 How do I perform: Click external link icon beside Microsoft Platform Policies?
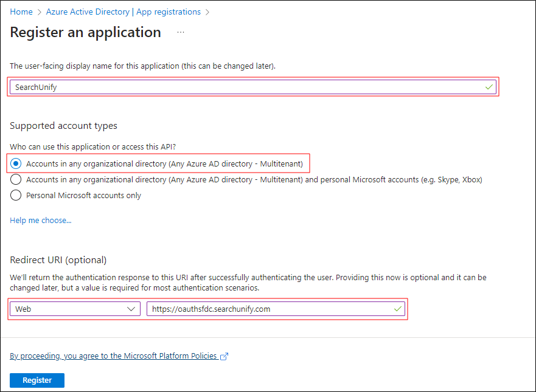(224, 356)
